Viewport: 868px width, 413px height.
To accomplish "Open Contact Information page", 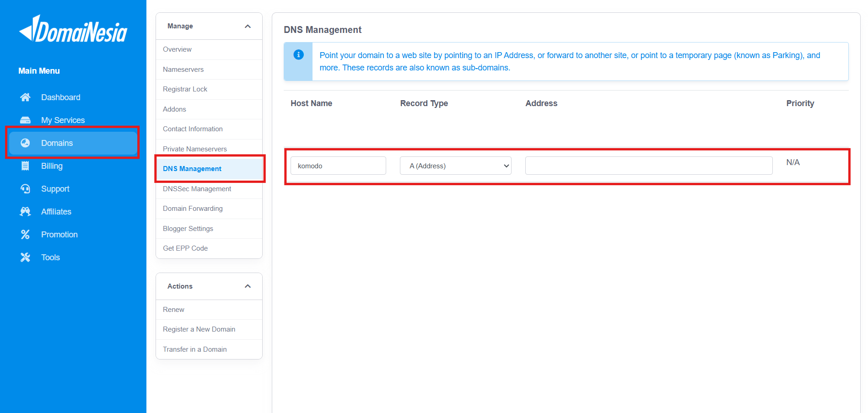I will point(209,129).
